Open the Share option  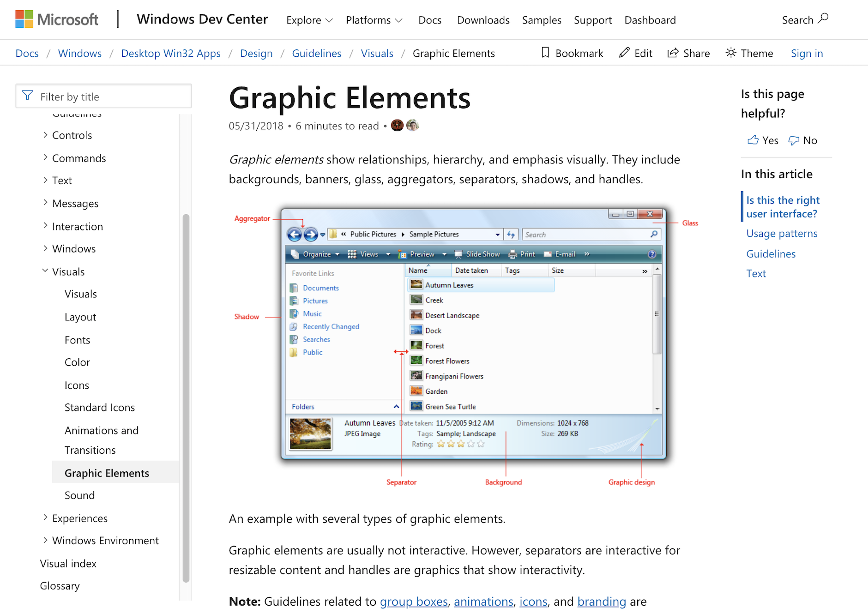688,53
